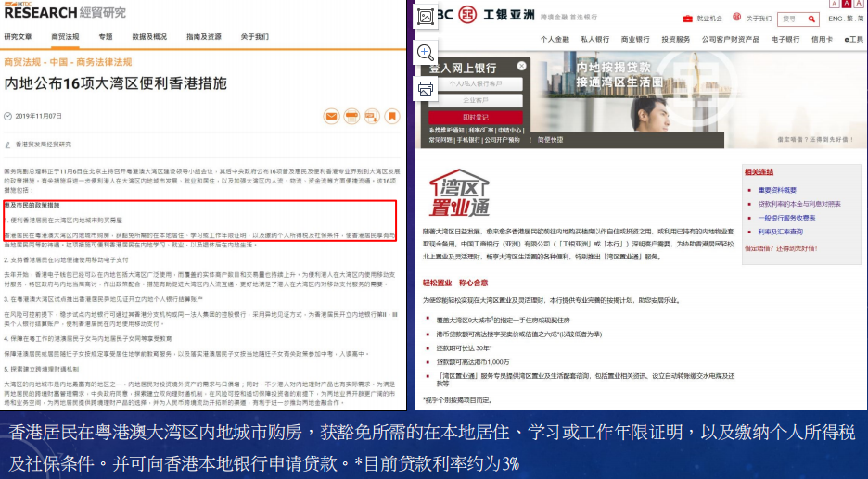Click heading 2. 支持香港居民在内地便捷使用移动电子支付

[x=66, y=260]
